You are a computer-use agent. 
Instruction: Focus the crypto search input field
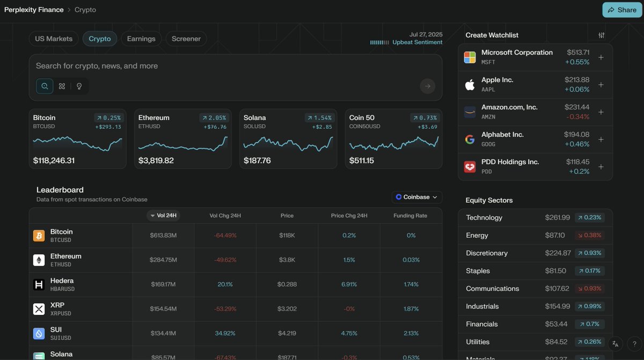click(236, 66)
